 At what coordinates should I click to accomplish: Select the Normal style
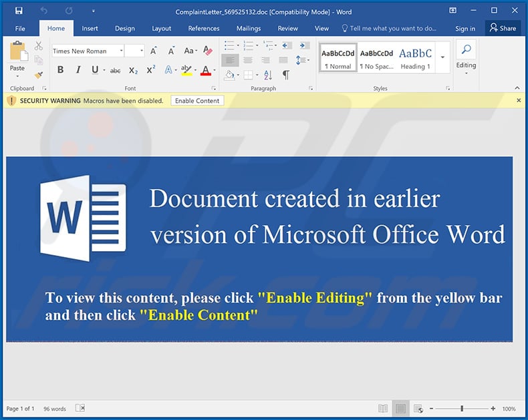coord(338,57)
